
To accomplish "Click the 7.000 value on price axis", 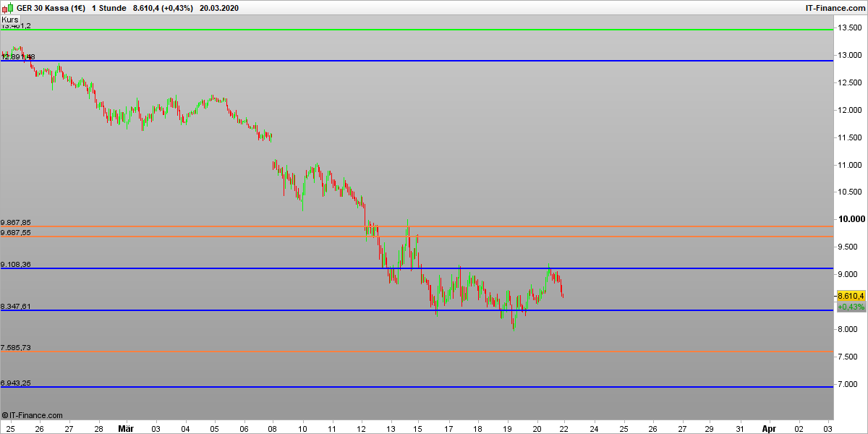I will click(849, 384).
